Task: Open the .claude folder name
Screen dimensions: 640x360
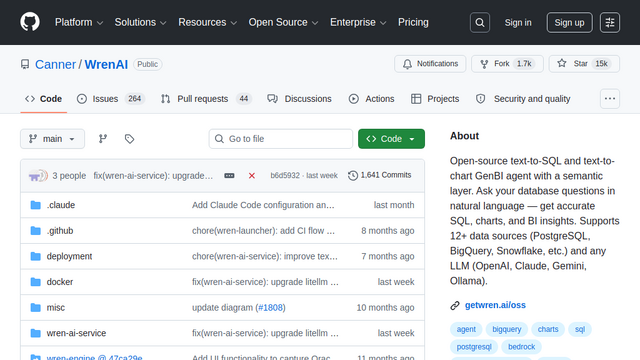Action: click(61, 205)
